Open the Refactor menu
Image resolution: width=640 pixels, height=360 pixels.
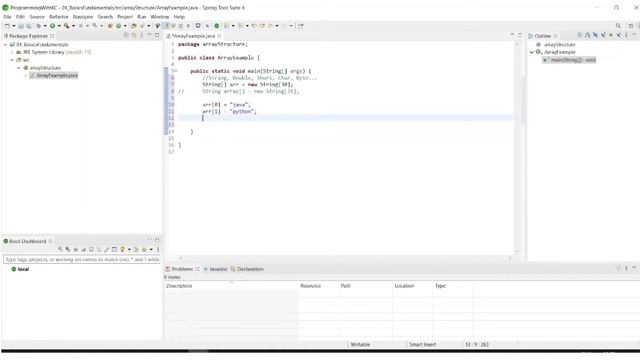[x=58, y=17]
